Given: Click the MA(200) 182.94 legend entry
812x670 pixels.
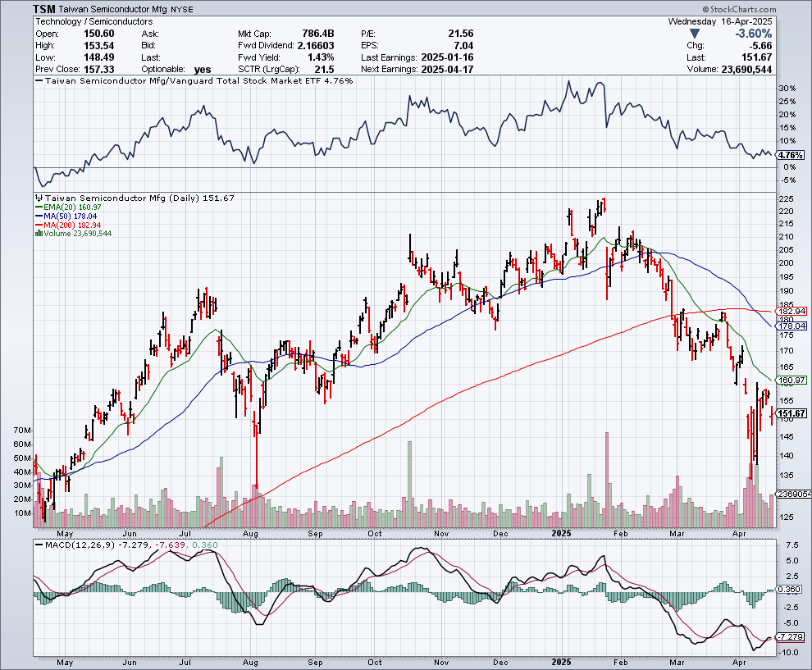Looking at the screenshot, I should pyautogui.click(x=68, y=226).
